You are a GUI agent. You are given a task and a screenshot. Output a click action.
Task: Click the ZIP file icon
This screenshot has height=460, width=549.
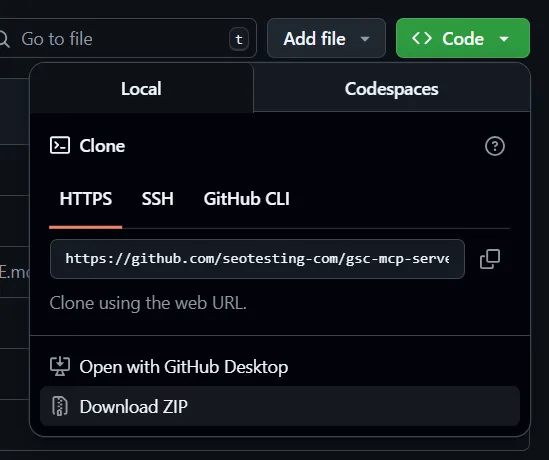[x=60, y=406]
